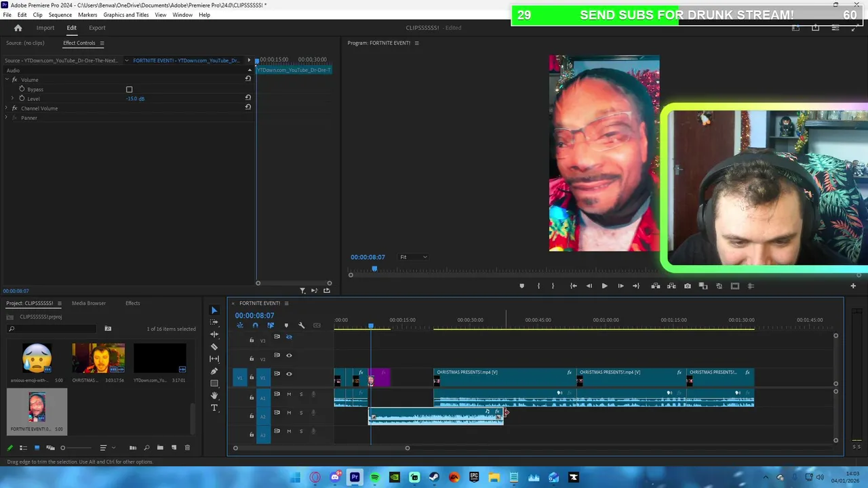Toggle V3 track output eye

click(289, 337)
